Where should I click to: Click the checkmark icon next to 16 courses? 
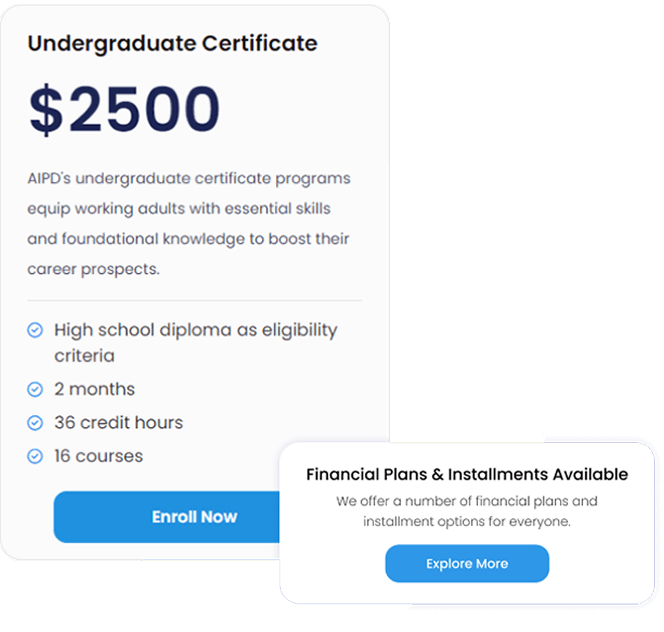(35, 456)
